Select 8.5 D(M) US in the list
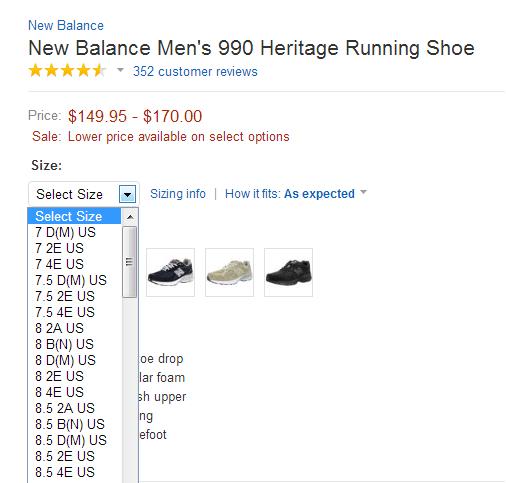506x483 pixels. pos(75,440)
